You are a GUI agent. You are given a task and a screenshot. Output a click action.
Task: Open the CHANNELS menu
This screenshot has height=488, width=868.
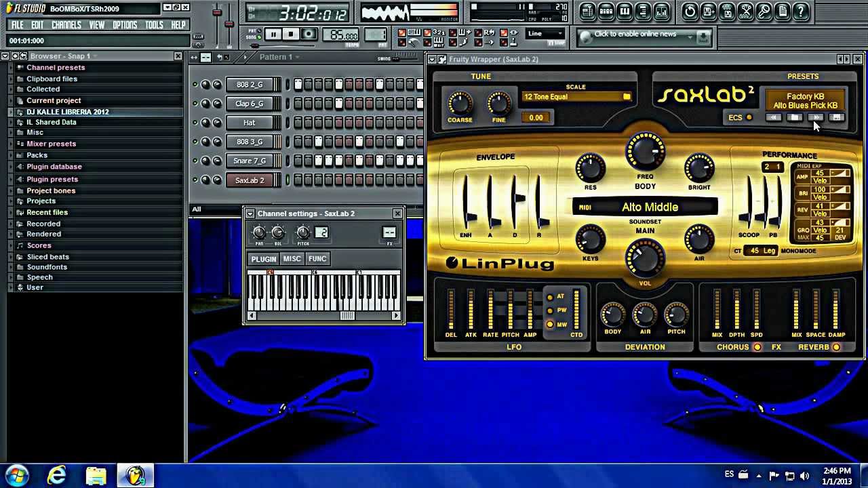(x=66, y=25)
